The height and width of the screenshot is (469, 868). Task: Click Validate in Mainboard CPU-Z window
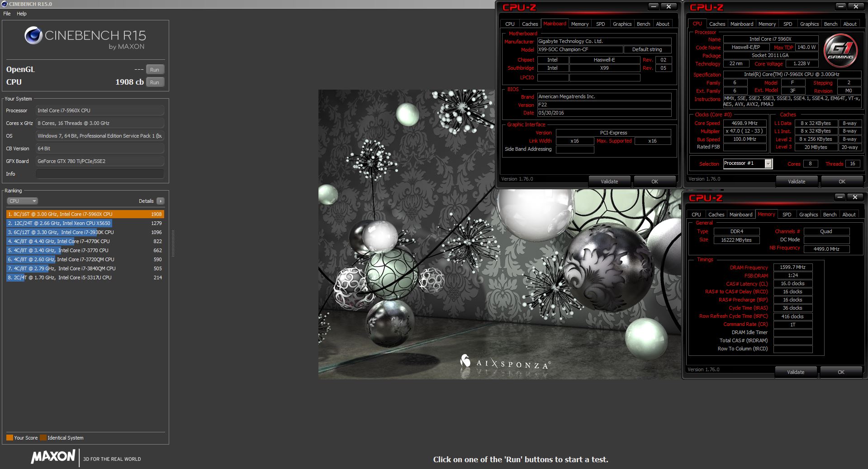[x=609, y=182]
